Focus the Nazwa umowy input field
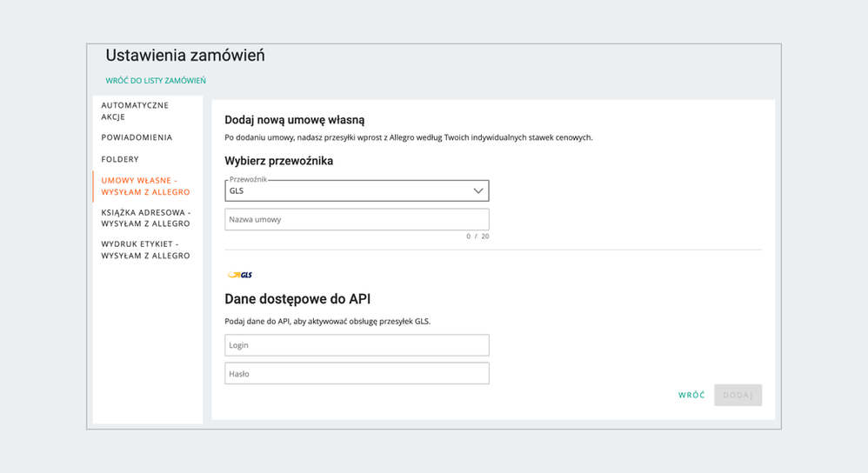The height and width of the screenshot is (473, 868). click(357, 219)
